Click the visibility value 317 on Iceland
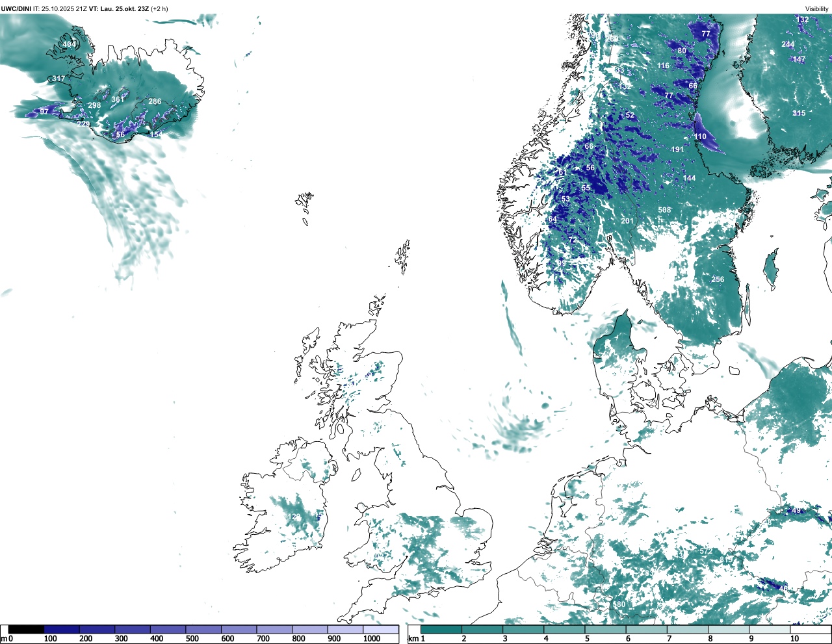Image resolution: width=832 pixels, height=644 pixels. pyautogui.click(x=58, y=79)
